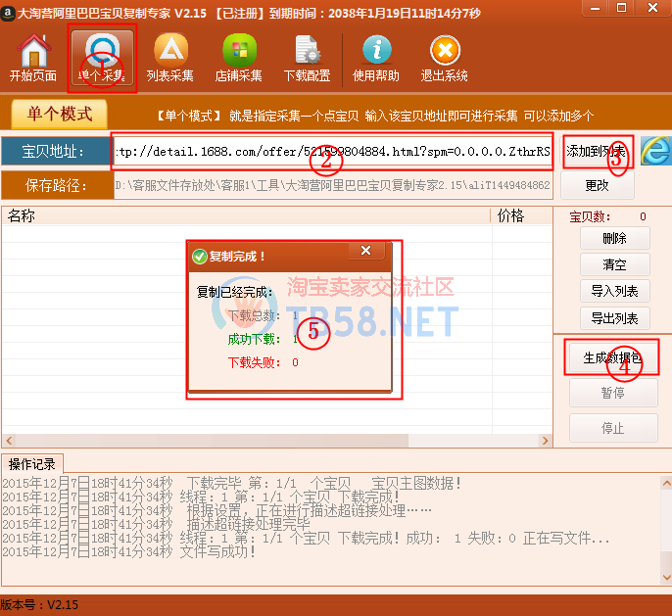
Task: Click the 下载失败 label in dialog
Action: tap(254, 362)
